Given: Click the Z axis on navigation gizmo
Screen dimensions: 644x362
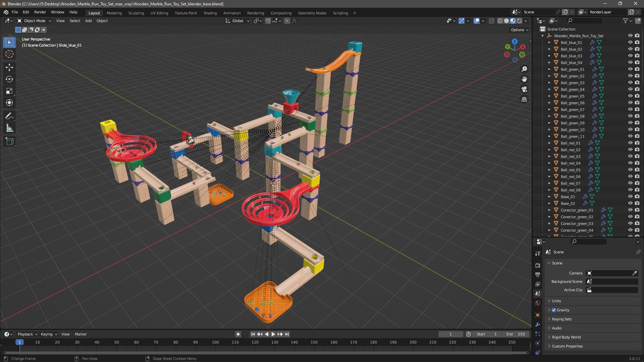Looking at the screenshot, I should 515,42.
